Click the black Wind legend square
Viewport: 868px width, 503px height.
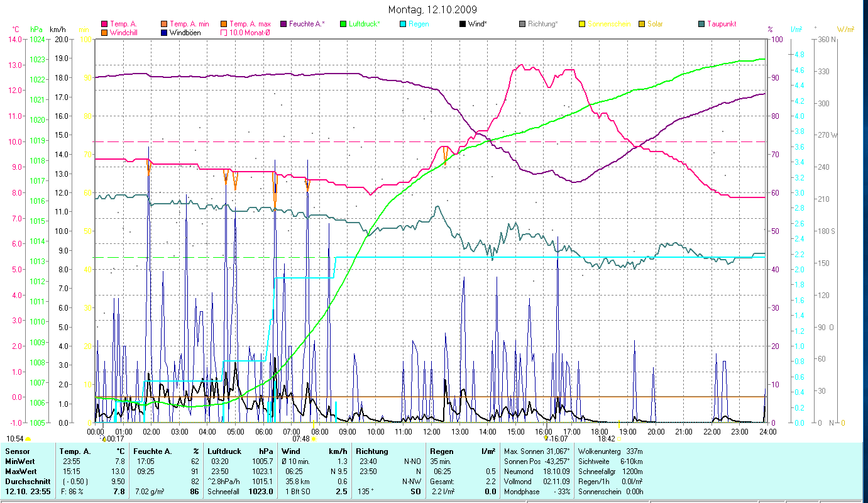click(463, 25)
